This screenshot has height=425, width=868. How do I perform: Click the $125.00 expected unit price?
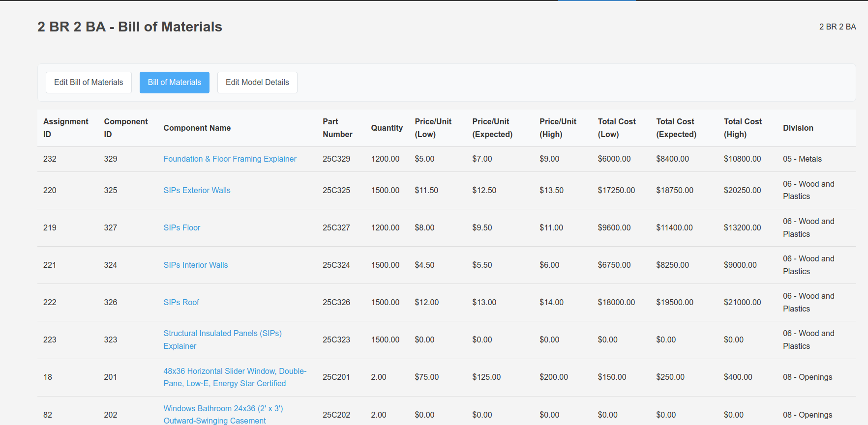click(486, 377)
